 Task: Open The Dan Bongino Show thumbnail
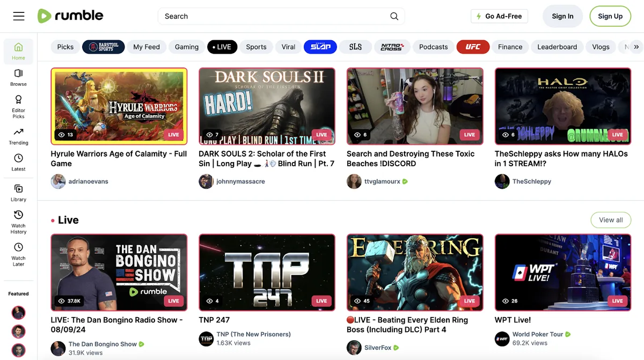click(x=119, y=273)
